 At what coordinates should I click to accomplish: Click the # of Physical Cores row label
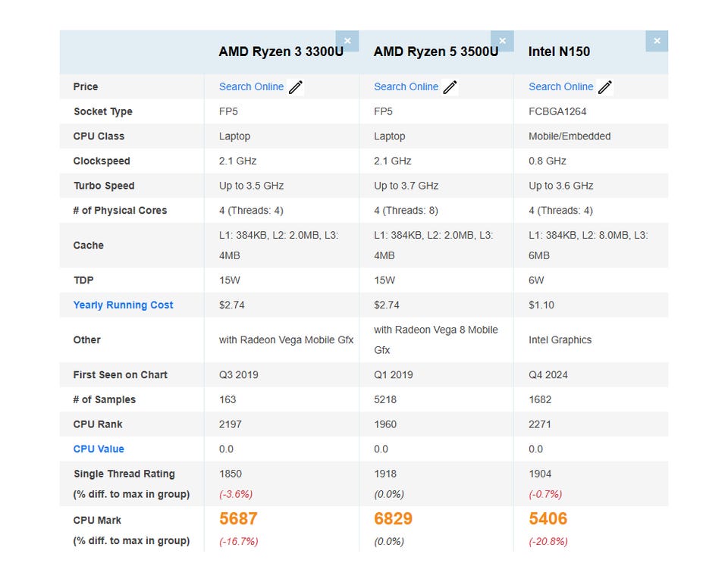click(x=120, y=210)
